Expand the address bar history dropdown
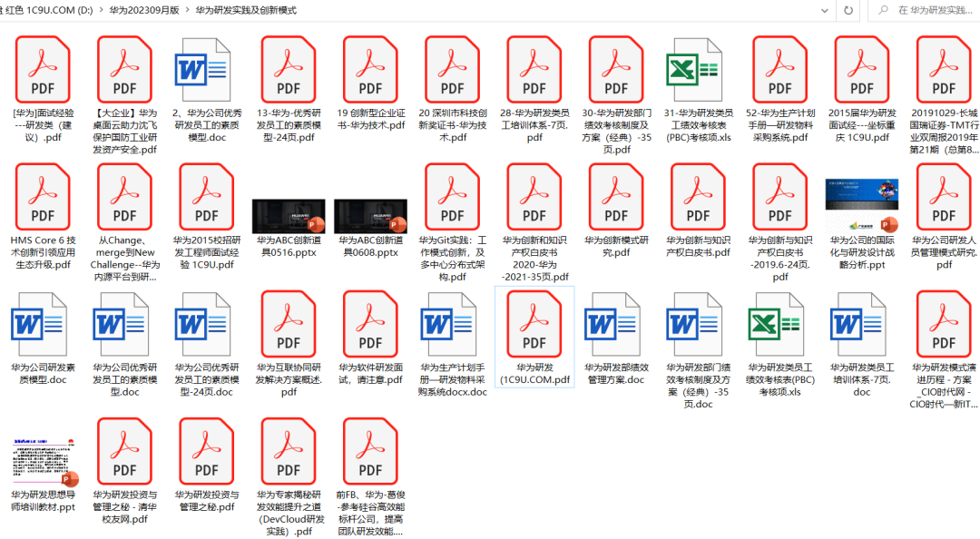980x539 pixels. (x=824, y=11)
